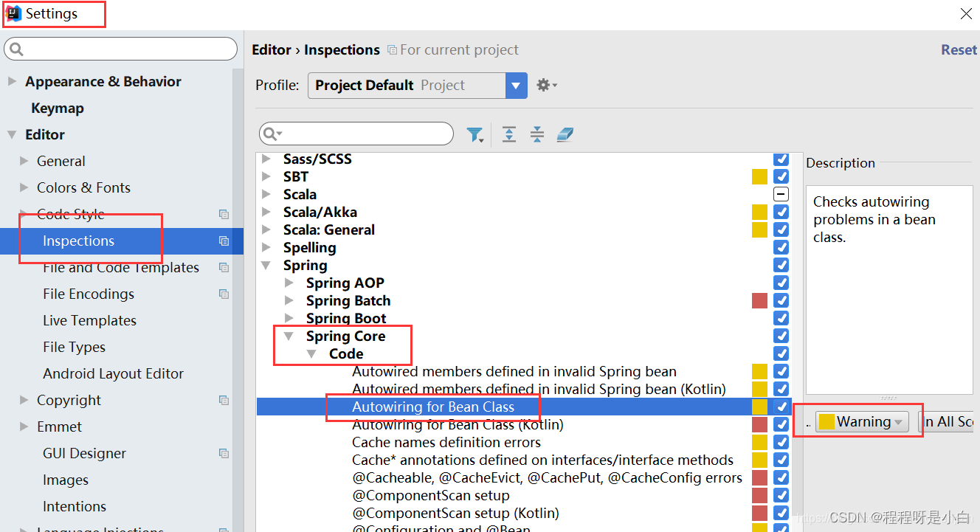Uncheck the Spring Batch checkbox
980x532 pixels.
click(x=781, y=301)
